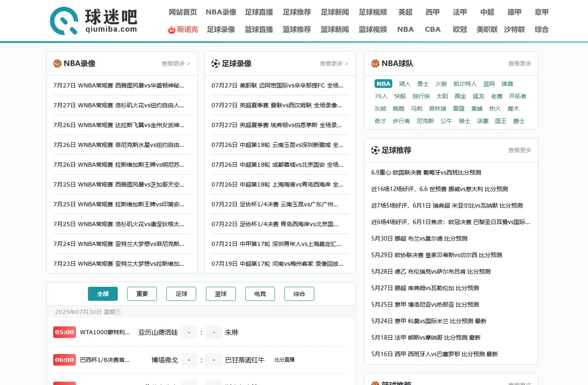Image resolution: width=588 pixels, height=385 pixels.
Task: Open 中超第18轮 成都蓉城vs北京国安 replay
Action: pyautogui.click(x=277, y=165)
